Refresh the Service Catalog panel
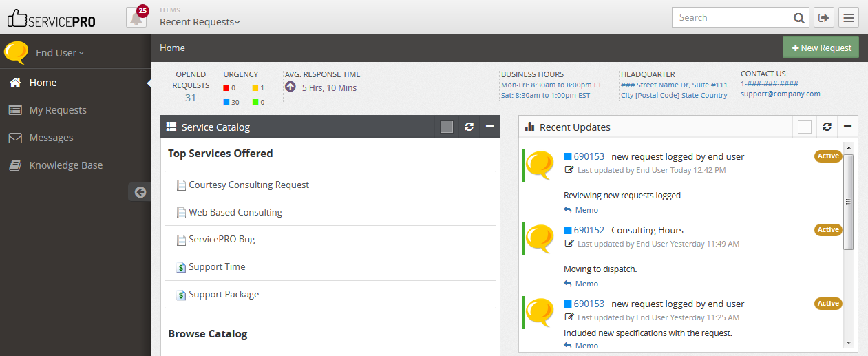 point(469,127)
